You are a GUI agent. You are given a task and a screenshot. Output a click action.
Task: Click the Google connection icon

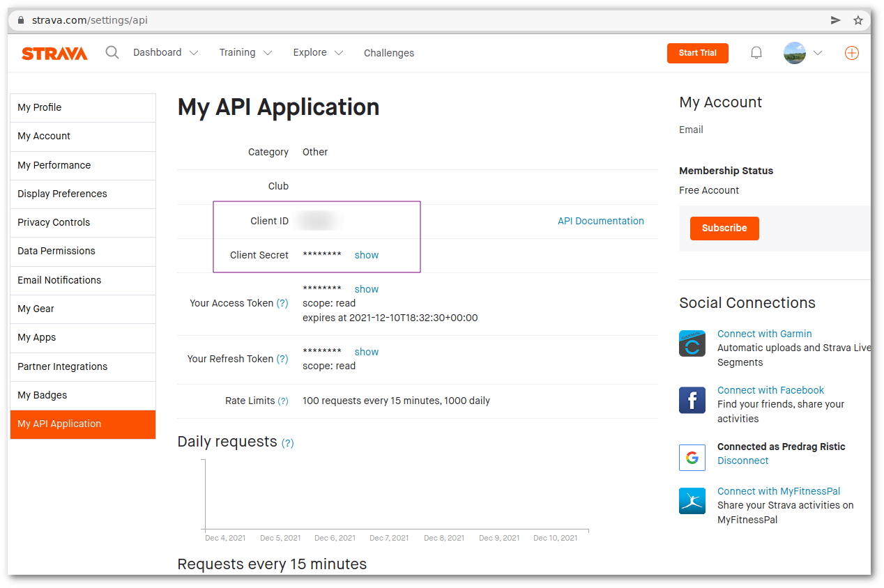point(692,458)
